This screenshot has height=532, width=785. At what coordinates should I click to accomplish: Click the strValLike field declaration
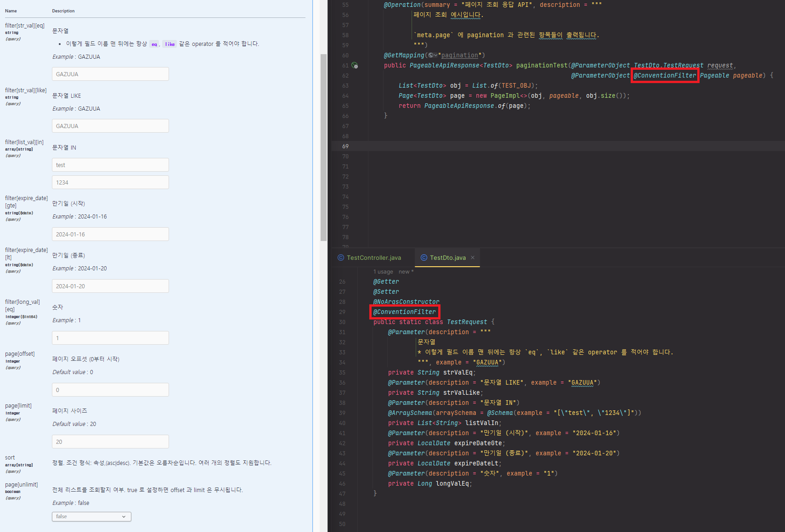(435, 393)
